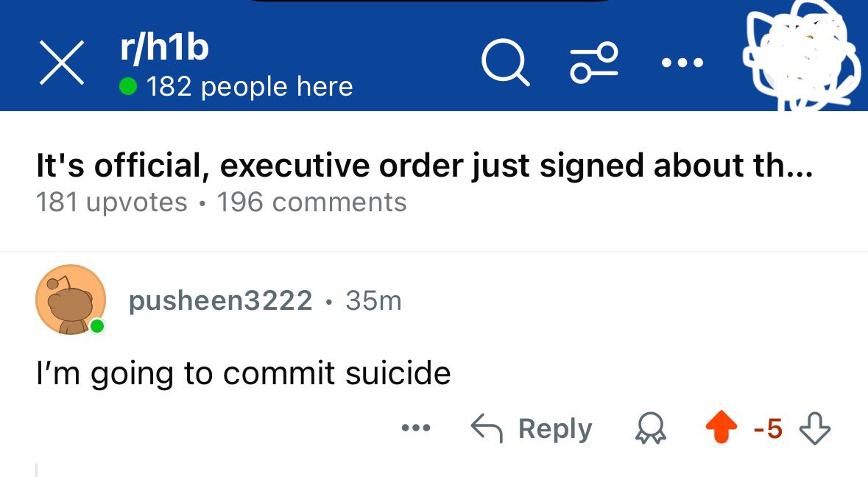Tap the 35m comment timestamp
The height and width of the screenshot is (477, 868).
point(374,300)
